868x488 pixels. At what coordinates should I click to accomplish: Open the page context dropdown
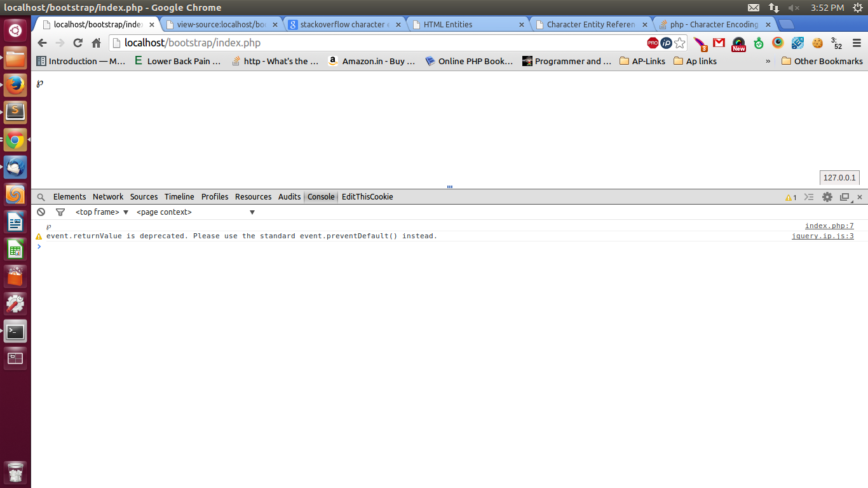(x=196, y=212)
